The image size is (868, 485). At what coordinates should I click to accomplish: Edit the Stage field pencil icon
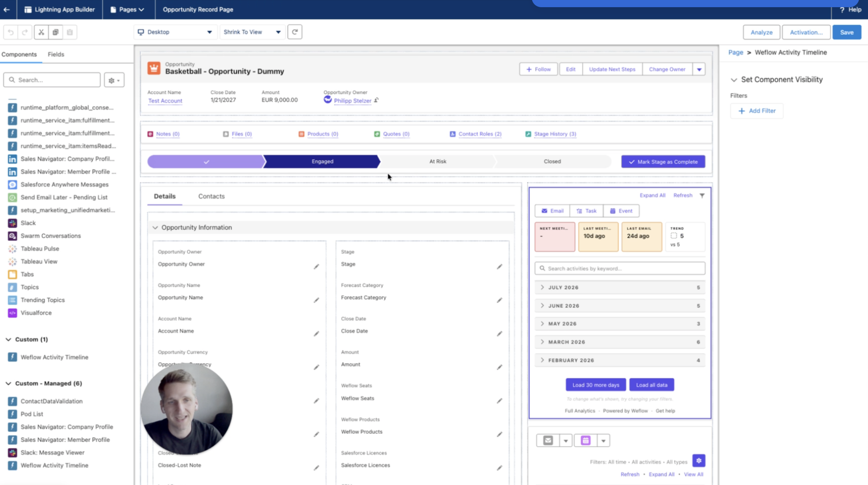[x=499, y=266]
